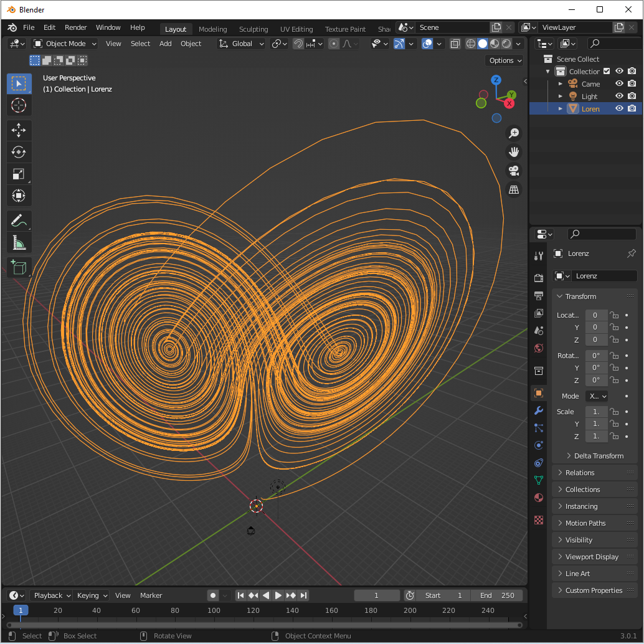Viewport: 644px width, 644px height.
Task: Pick the Measure tool
Action: 19,242
